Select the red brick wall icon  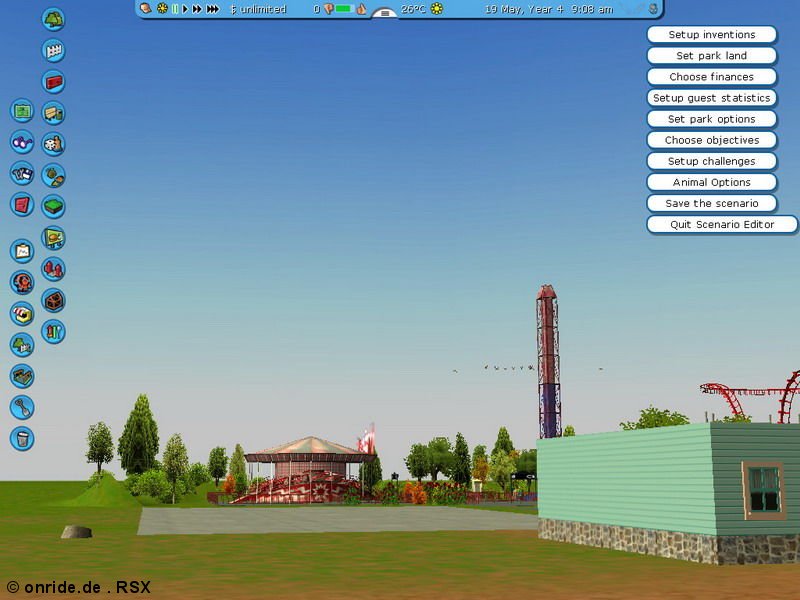53,82
